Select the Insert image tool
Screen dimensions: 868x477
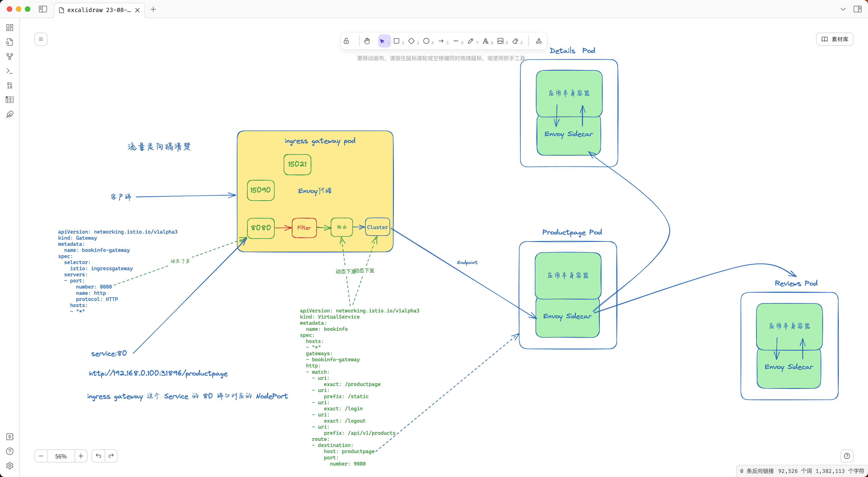(500, 41)
